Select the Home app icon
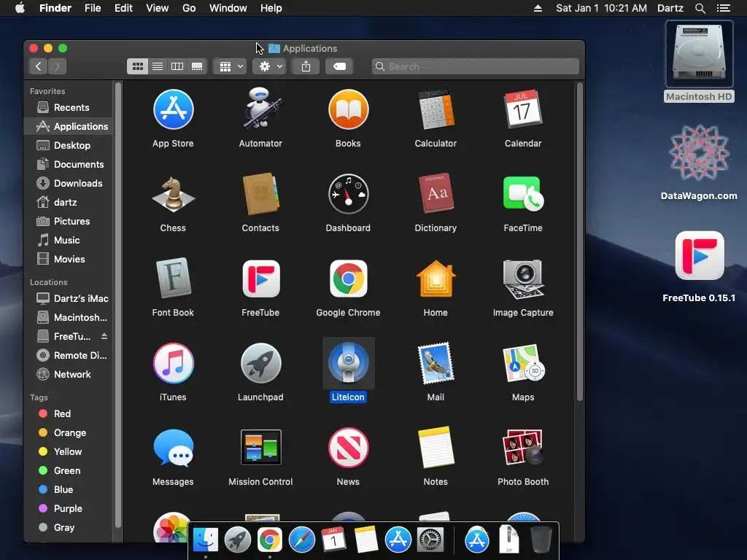 (x=436, y=279)
